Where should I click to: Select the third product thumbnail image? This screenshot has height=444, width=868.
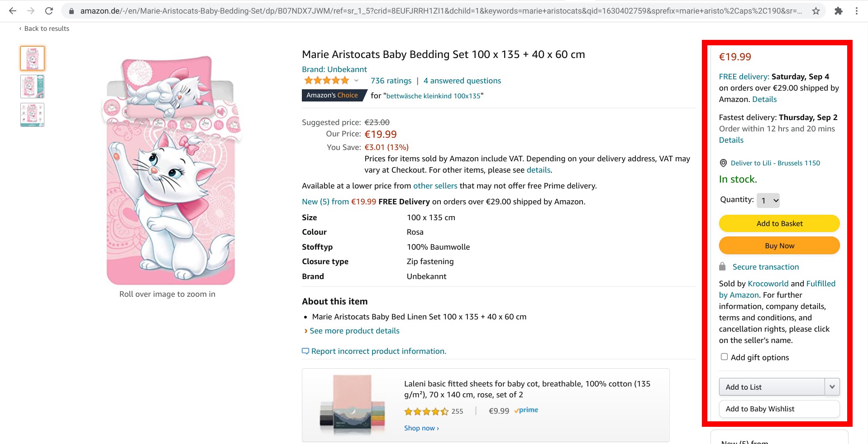[32, 115]
